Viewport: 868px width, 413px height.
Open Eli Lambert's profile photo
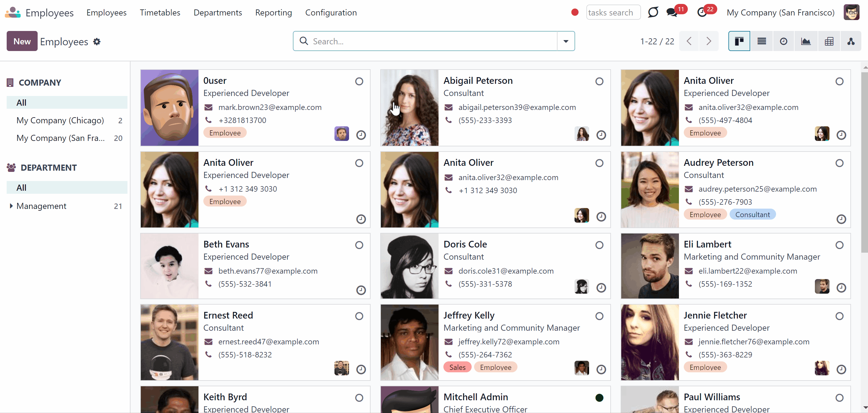(650, 266)
